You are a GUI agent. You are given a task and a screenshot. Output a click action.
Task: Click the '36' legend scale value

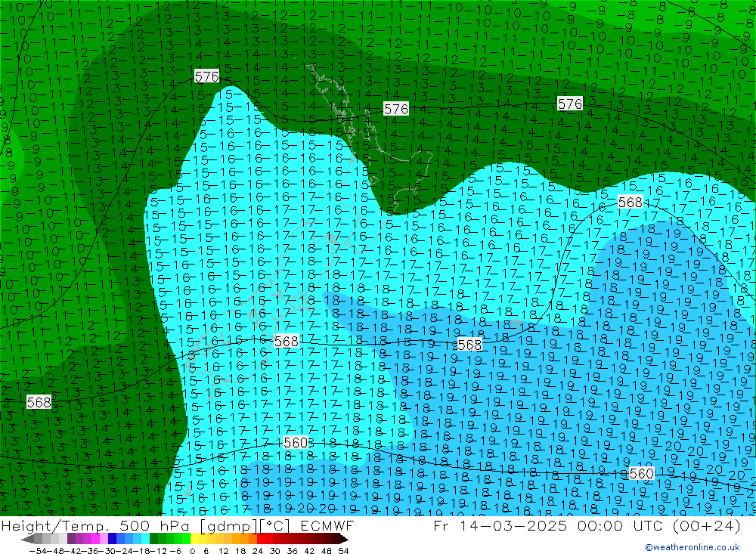point(292,551)
